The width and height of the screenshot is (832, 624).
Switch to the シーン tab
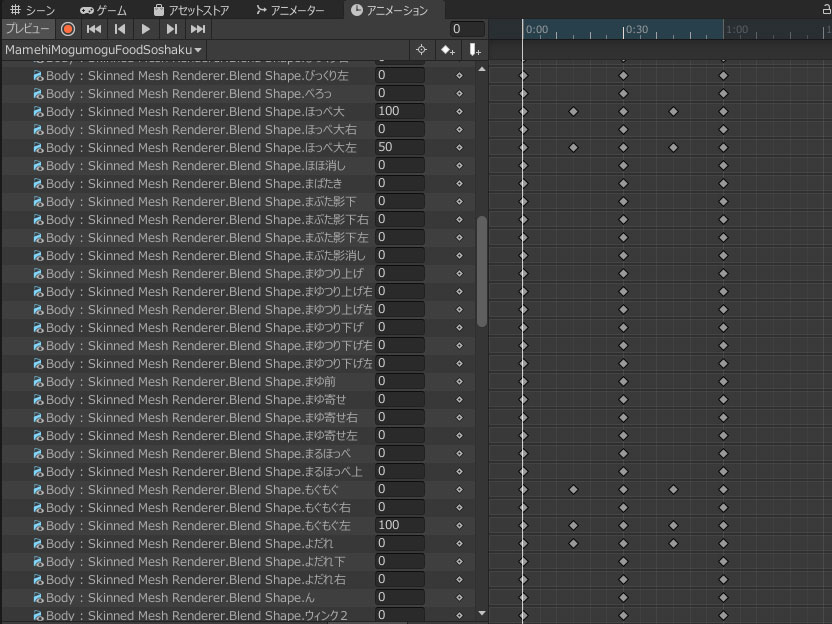point(32,10)
